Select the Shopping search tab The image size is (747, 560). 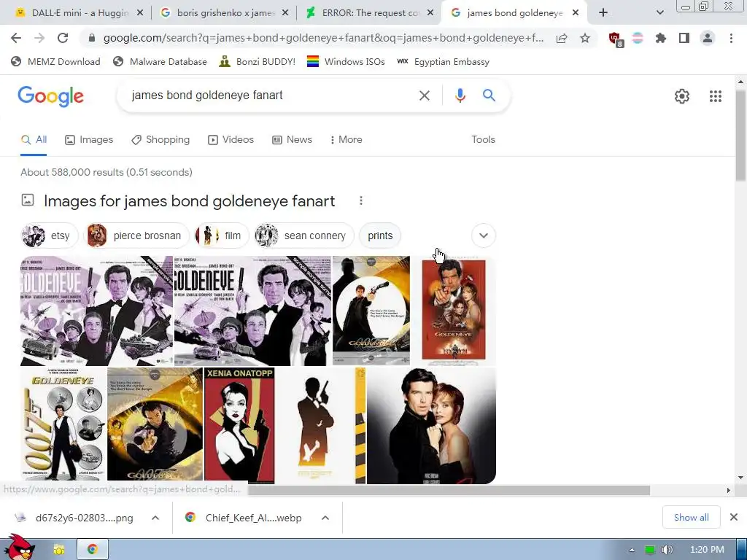(160, 139)
